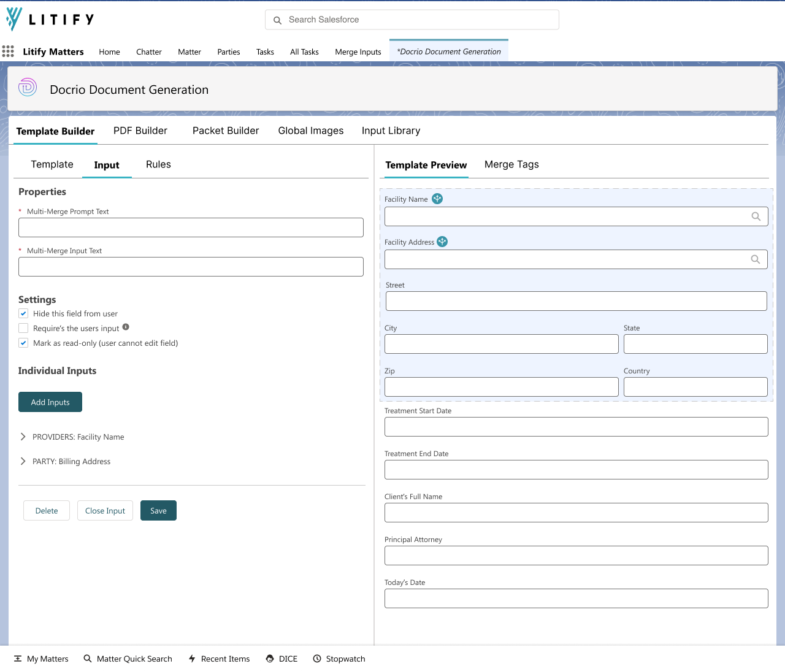Click the Facility Address merge badge icon

tap(442, 242)
